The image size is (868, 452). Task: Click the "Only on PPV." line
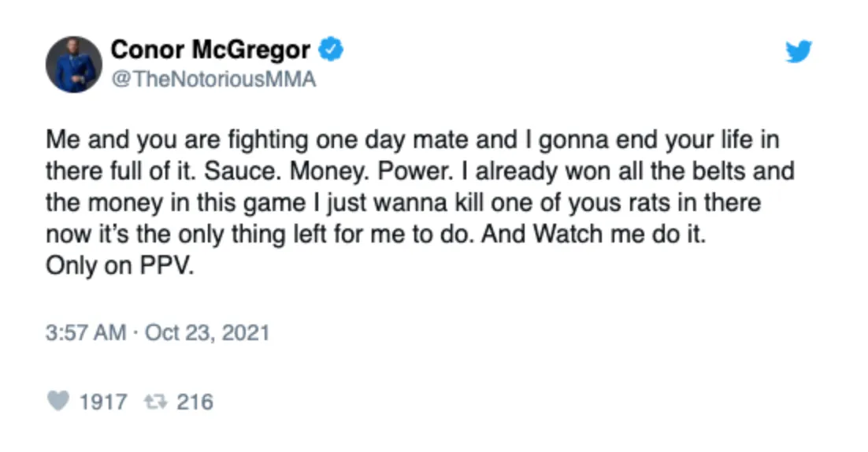(x=120, y=266)
